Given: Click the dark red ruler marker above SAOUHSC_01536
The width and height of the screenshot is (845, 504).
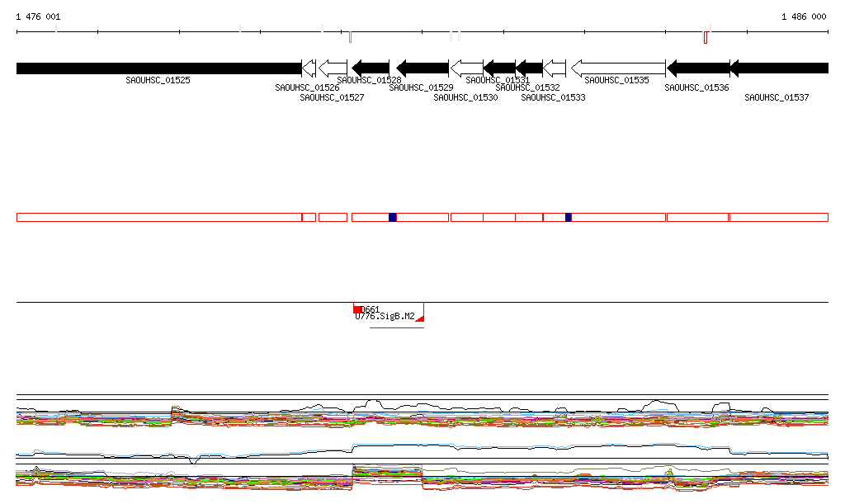Looking at the screenshot, I should (706, 38).
